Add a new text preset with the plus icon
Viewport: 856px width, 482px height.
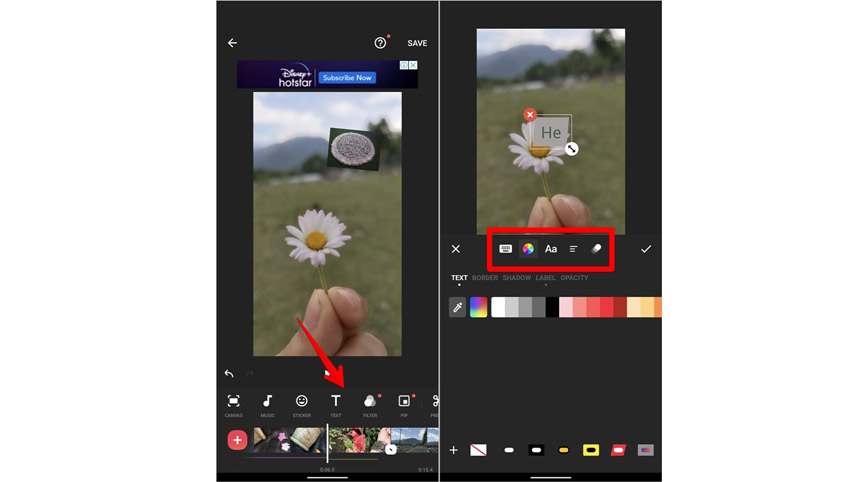click(x=454, y=450)
